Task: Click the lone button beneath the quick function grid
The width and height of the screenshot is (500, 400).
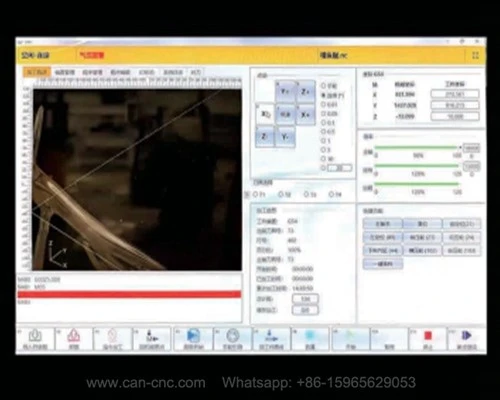Action: click(x=383, y=264)
